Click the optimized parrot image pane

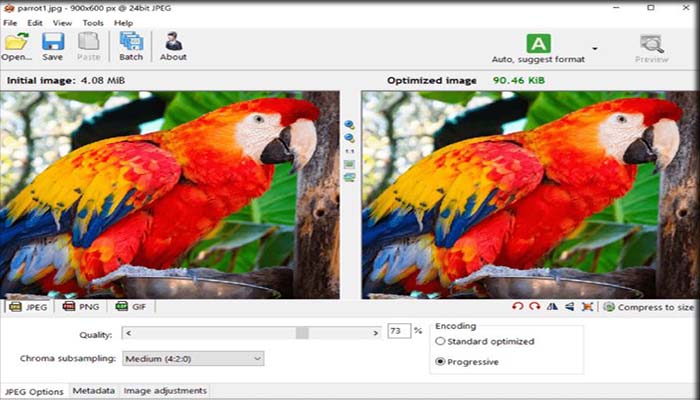(530, 195)
